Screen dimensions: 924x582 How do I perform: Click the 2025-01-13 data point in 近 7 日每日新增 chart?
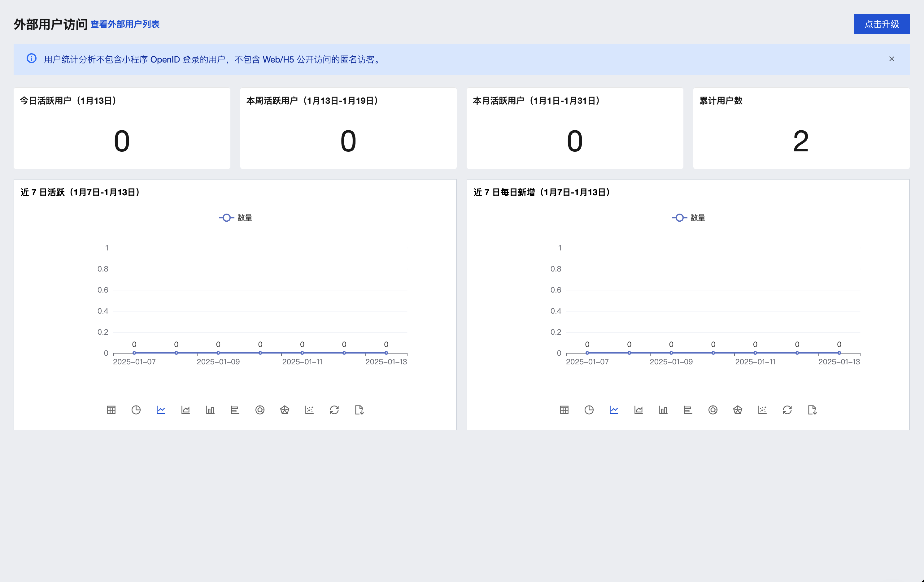(x=839, y=353)
